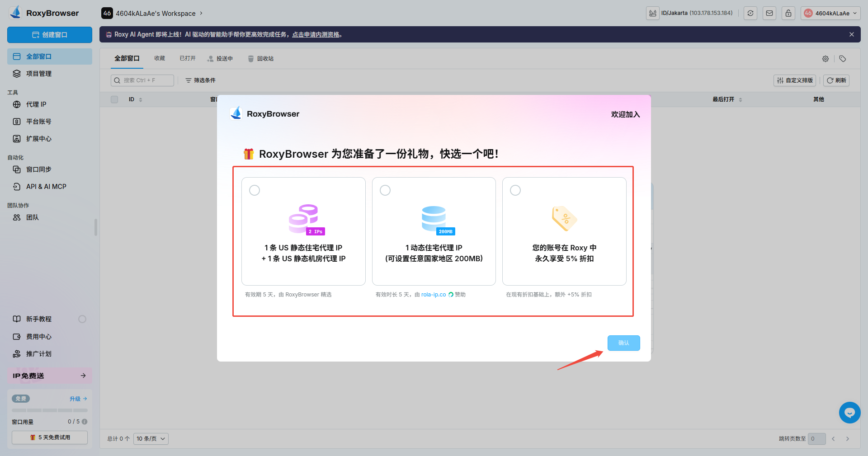This screenshot has height=456, width=868.
Task: Toggle the select-all checkbox in the ID column header
Action: click(114, 99)
